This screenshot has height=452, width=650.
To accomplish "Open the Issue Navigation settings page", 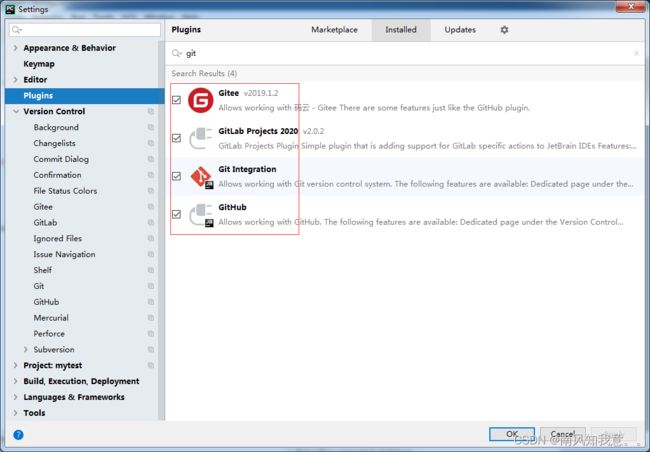I will click(x=64, y=254).
